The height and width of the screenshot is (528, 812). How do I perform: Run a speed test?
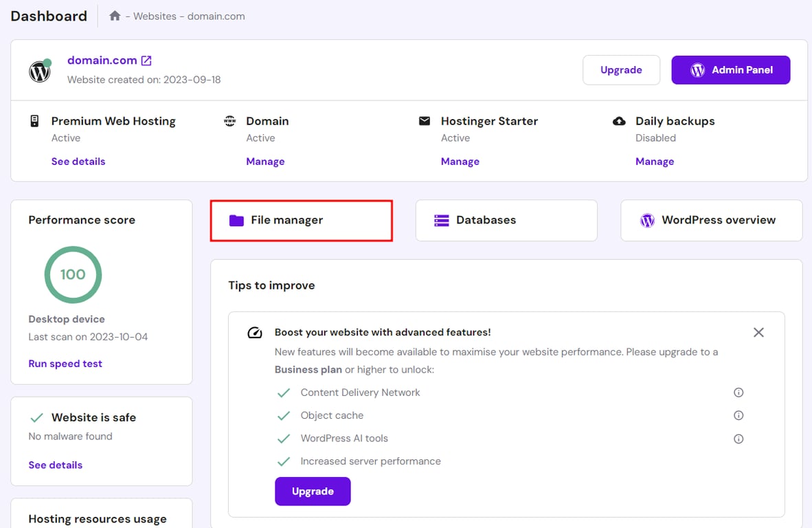coord(65,363)
